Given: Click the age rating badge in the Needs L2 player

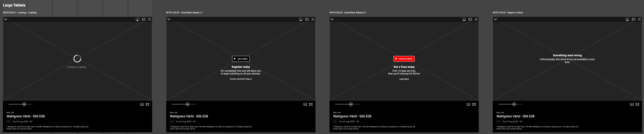Looking at the screenshot, I should (335, 121).
